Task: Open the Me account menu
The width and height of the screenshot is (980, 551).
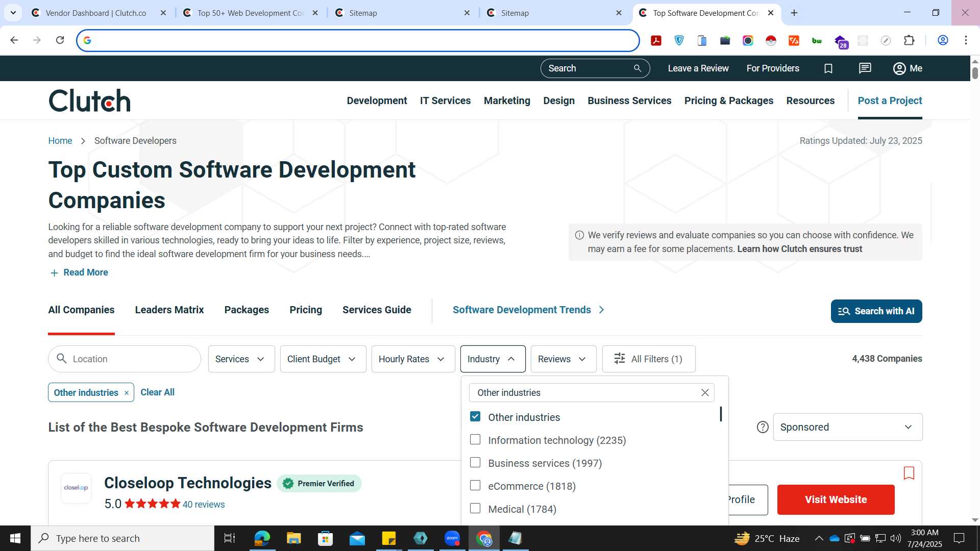Action: coord(908,68)
